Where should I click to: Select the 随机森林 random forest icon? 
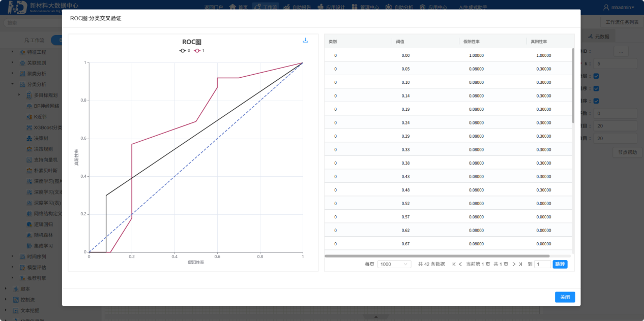click(30, 235)
